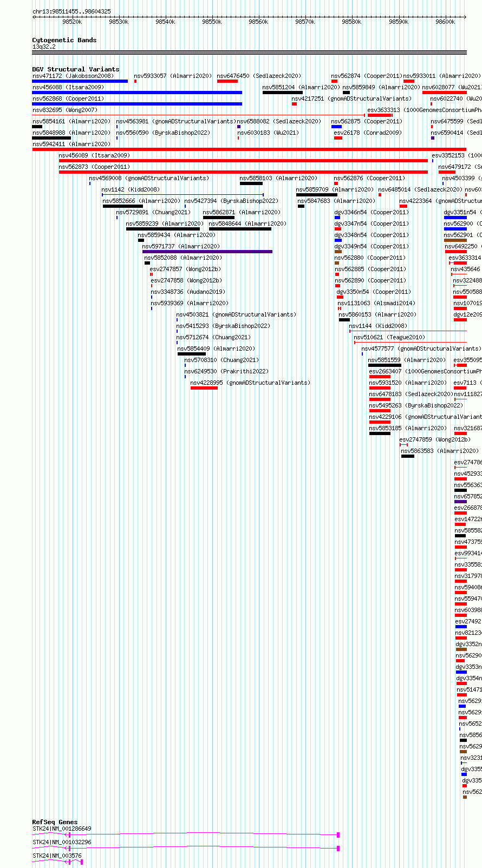Open esv2747857 (Wong2012b) variant
This screenshot has width=482, height=868.
click(185, 269)
